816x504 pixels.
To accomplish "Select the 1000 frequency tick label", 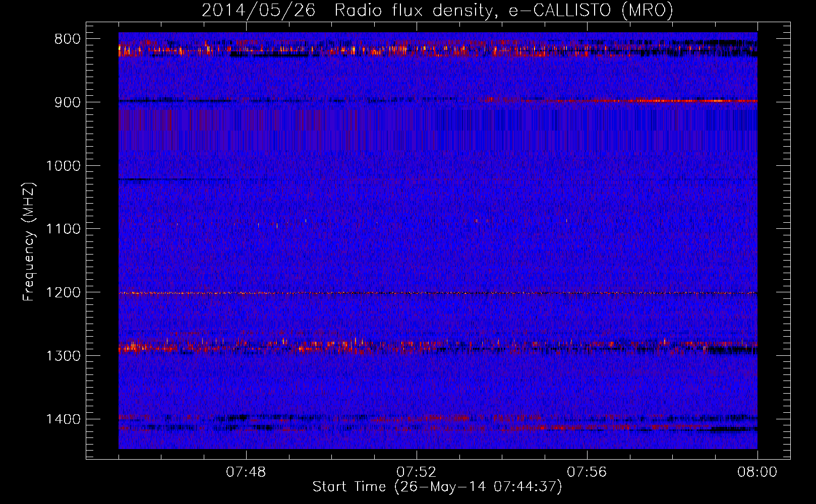I will point(63,166).
